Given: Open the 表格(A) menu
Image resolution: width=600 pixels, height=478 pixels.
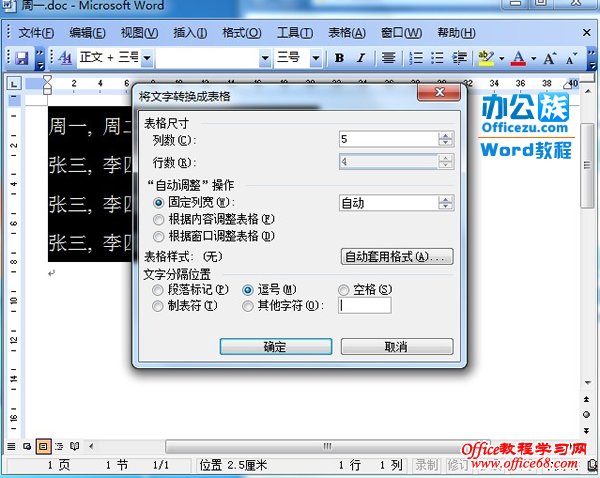Looking at the screenshot, I should click(x=347, y=33).
